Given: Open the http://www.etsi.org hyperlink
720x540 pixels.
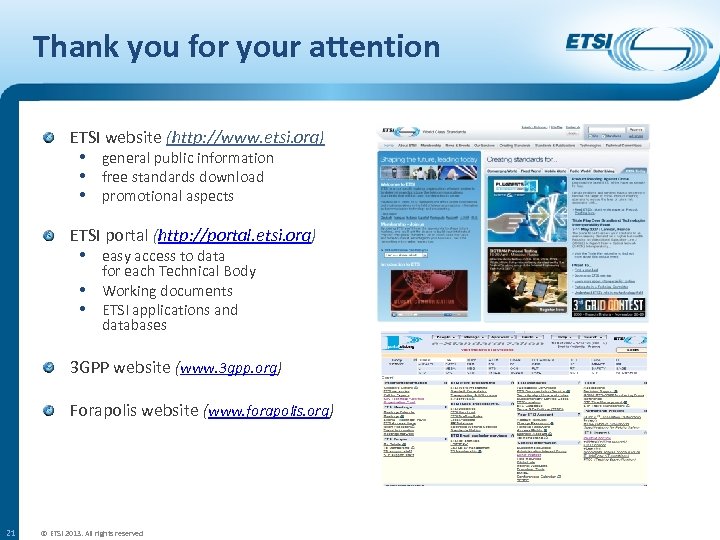Looking at the screenshot, I should 247,137.
